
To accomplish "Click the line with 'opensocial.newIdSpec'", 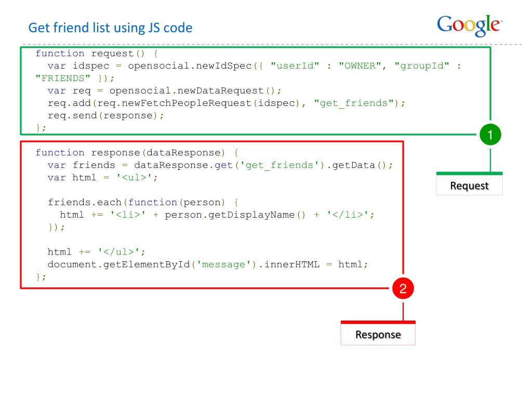I will 255,66.
